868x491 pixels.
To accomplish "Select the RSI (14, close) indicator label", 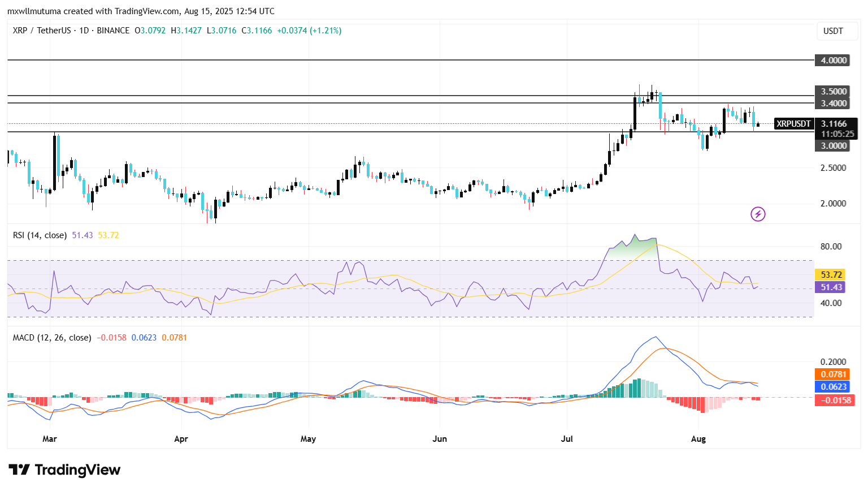I will point(40,235).
